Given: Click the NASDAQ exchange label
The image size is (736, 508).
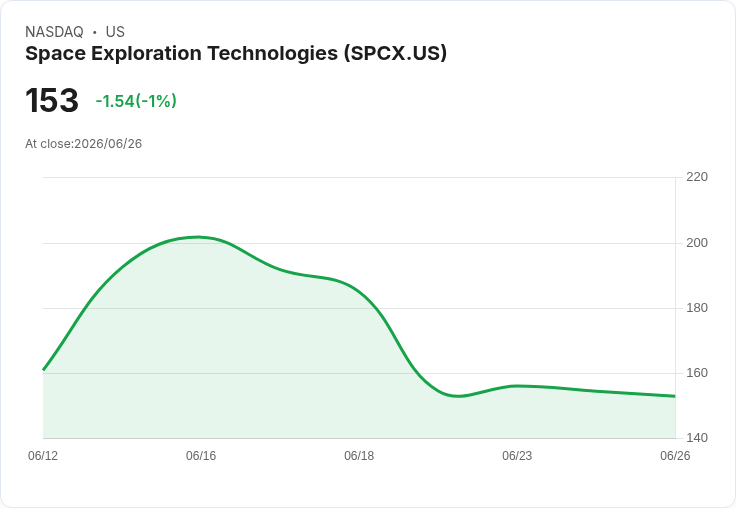Looking at the screenshot, I should click(x=54, y=32).
